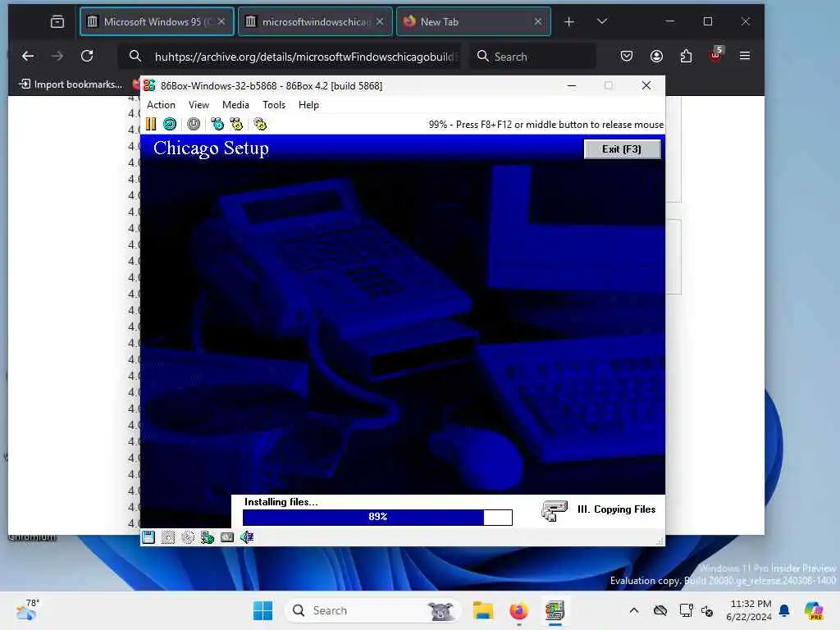This screenshot has width=840, height=630.
Task: Open the notification bell icon
Action: point(784,610)
